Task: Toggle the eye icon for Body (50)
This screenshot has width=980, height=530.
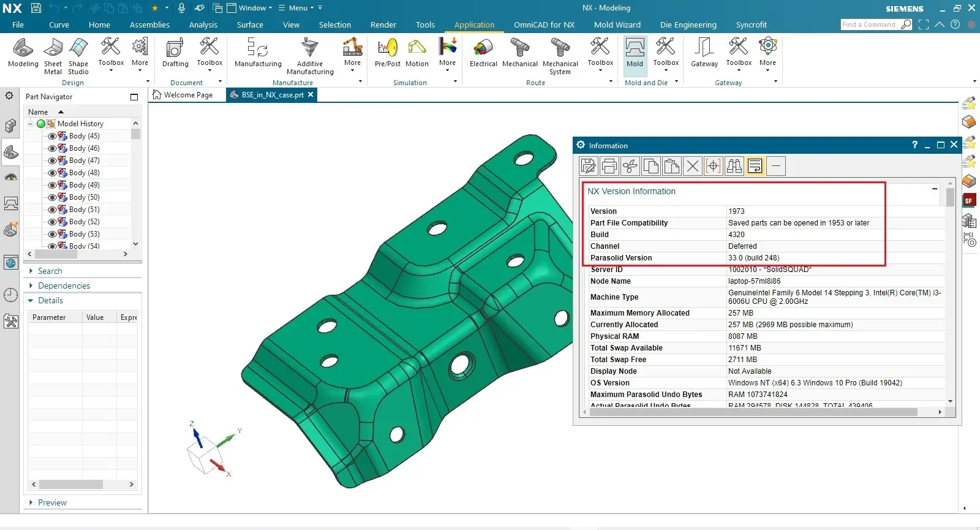Action: (x=52, y=197)
